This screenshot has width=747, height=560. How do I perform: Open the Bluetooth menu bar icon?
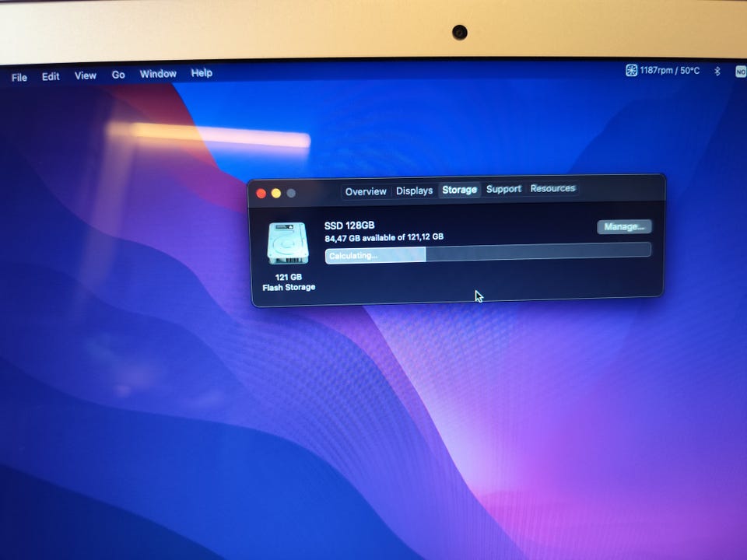(x=717, y=71)
